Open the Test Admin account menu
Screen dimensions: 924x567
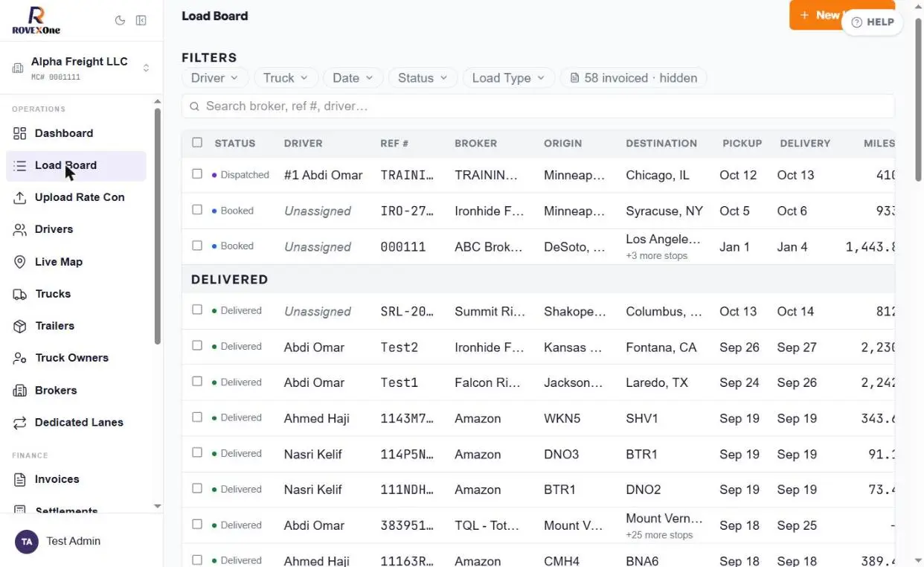(80, 542)
